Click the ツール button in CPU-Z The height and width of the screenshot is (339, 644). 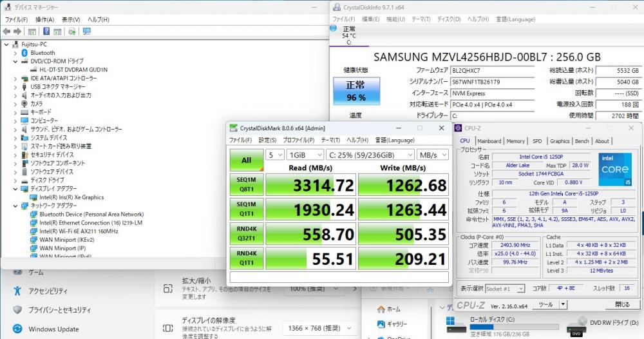tap(546, 304)
